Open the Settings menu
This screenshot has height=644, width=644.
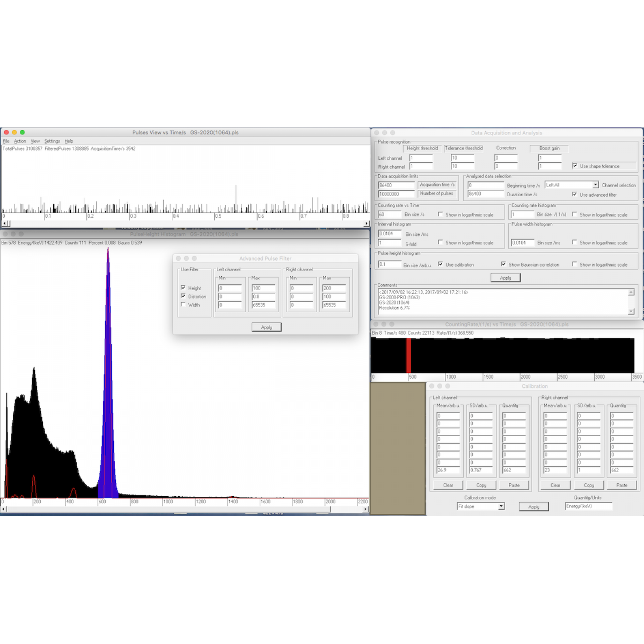click(52, 141)
